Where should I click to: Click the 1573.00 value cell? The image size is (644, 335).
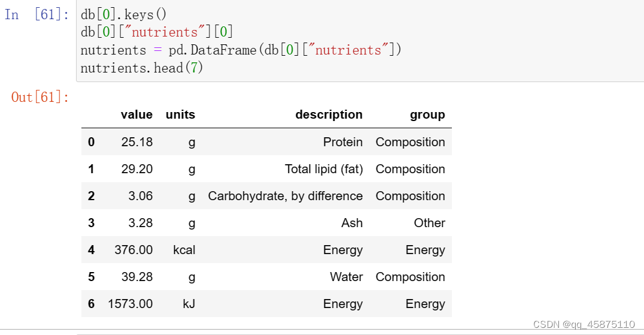[130, 304]
